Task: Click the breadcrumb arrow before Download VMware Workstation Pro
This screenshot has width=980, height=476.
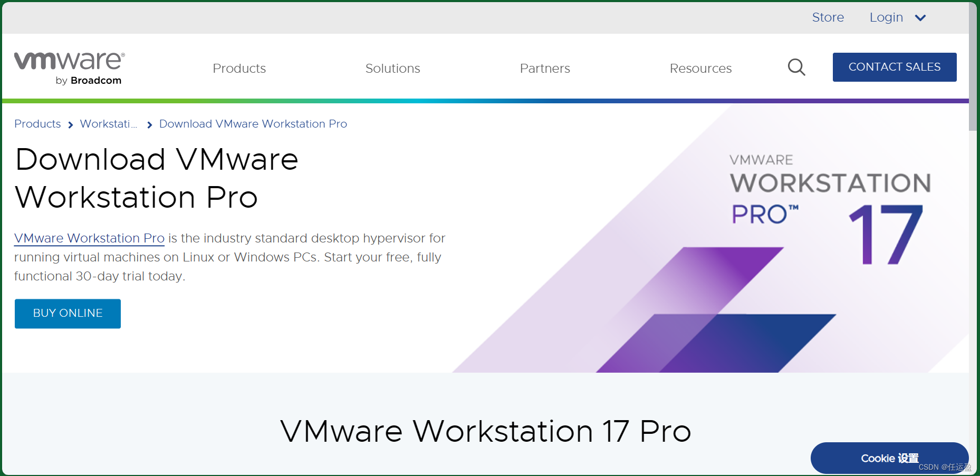Action: [149, 124]
